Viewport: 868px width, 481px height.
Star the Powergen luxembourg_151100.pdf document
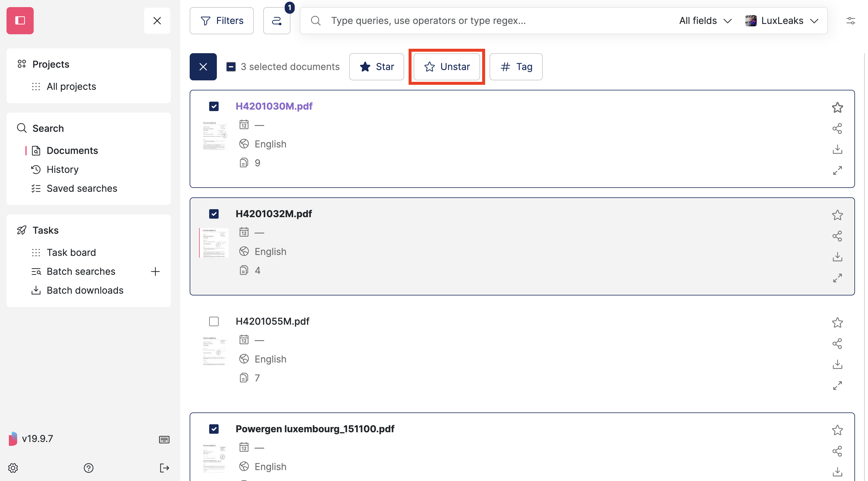(837, 430)
